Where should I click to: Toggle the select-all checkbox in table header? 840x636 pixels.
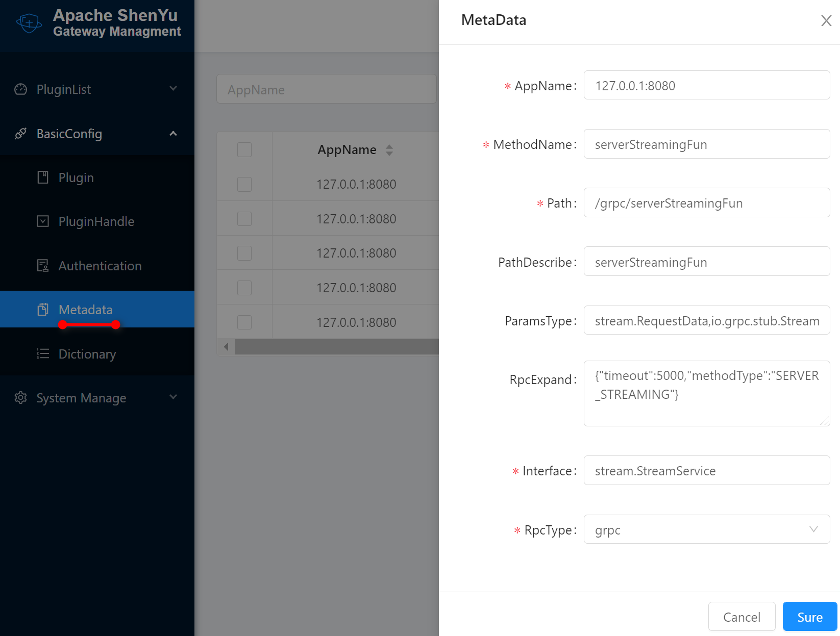point(244,149)
